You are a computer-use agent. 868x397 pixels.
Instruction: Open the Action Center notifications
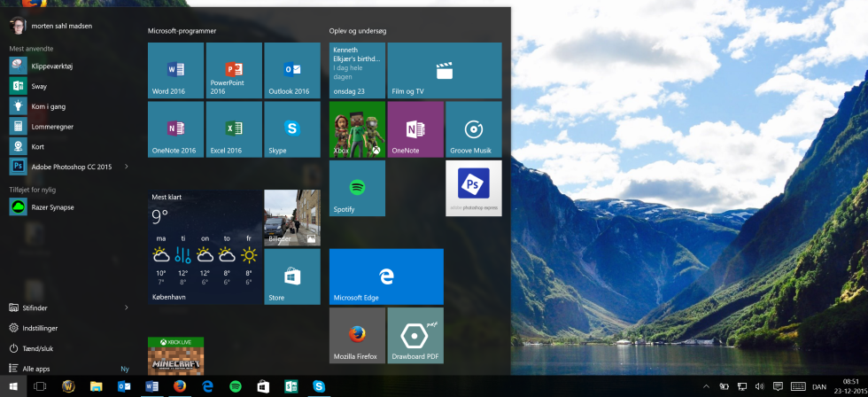778,386
